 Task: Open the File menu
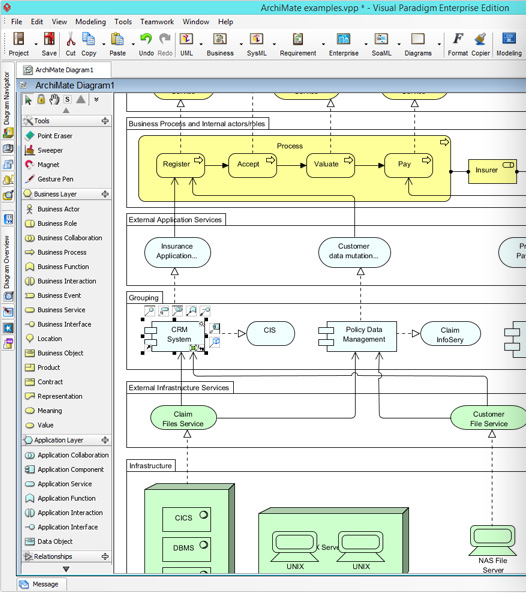(17, 22)
